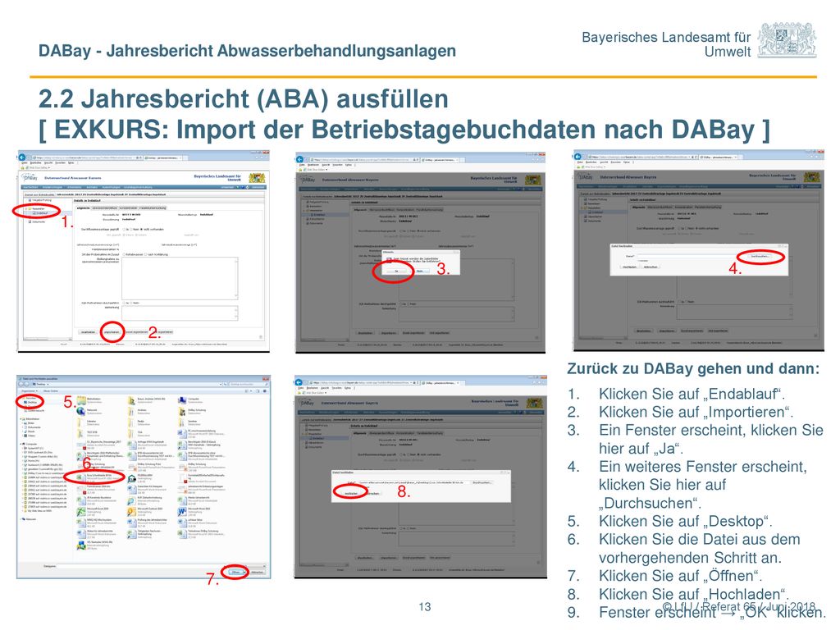Click Abbrechen in the file dialog
Viewport: 840px width, 630px height.
coord(258,572)
